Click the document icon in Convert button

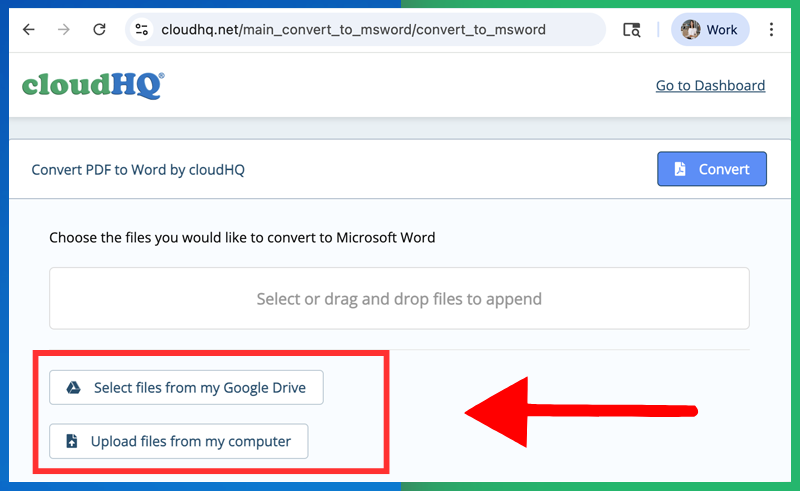point(680,169)
